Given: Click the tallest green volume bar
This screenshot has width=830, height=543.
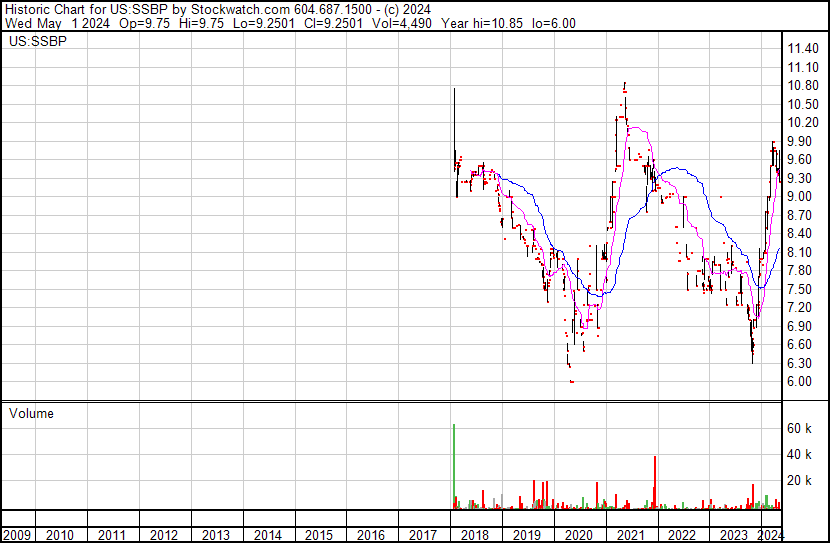Looking at the screenshot, I should click(x=454, y=466).
